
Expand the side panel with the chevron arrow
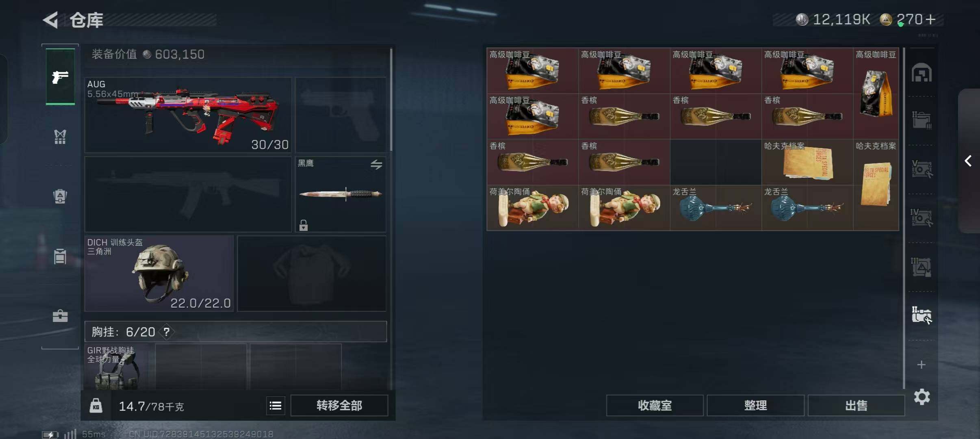(969, 161)
